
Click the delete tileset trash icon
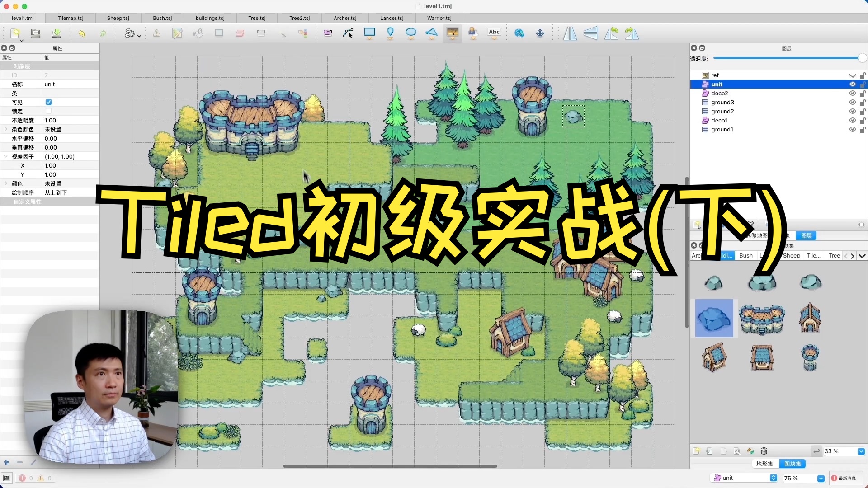pyautogui.click(x=764, y=451)
